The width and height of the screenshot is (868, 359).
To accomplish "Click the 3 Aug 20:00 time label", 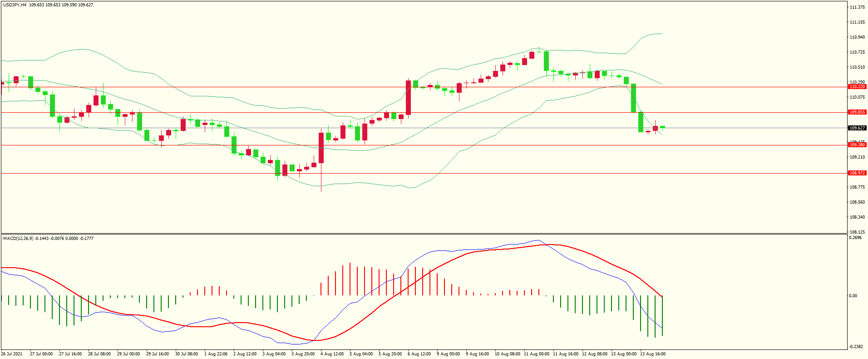I will point(303,354).
